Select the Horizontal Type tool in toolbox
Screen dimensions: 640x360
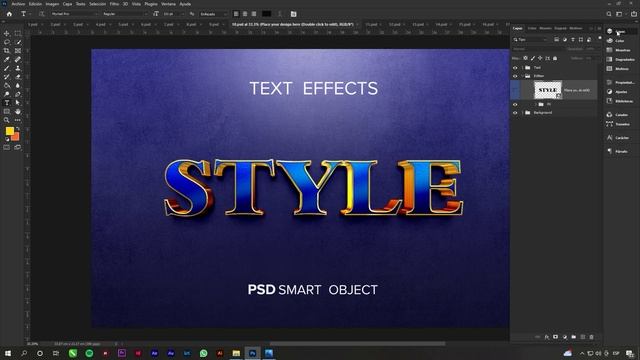coord(7,102)
